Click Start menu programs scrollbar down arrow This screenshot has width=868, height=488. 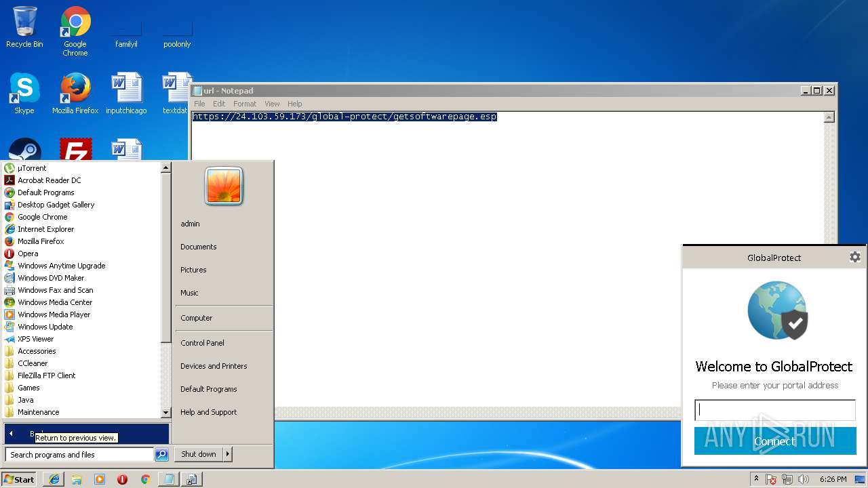coord(165,412)
